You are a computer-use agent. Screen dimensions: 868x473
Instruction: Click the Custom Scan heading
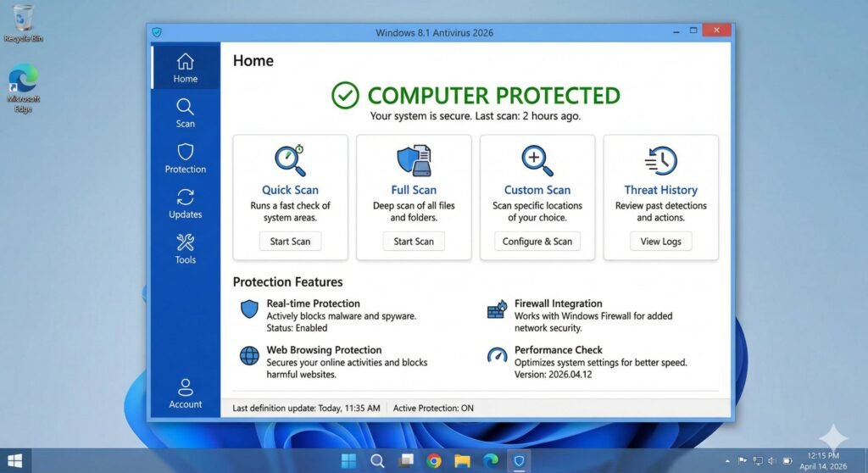[537, 190]
